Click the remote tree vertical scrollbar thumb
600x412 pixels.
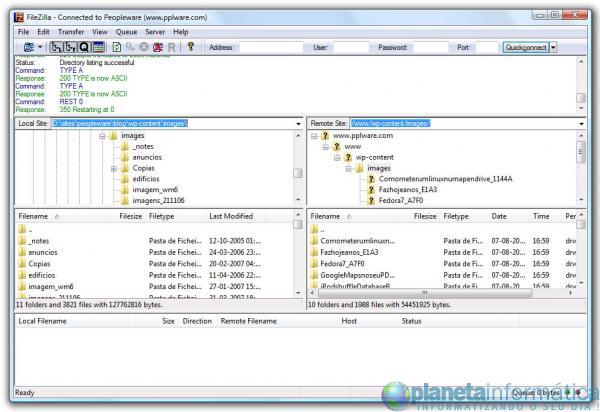coord(581,151)
